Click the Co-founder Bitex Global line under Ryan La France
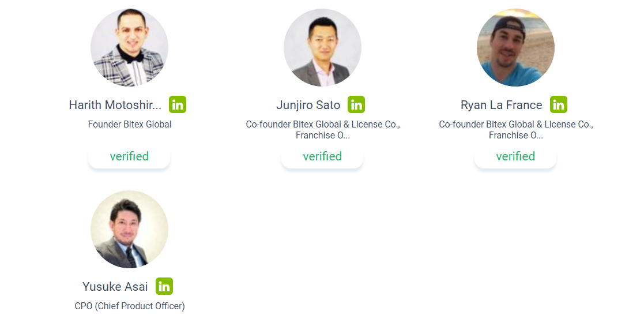Screen dimensions: 644x330 click(x=516, y=124)
